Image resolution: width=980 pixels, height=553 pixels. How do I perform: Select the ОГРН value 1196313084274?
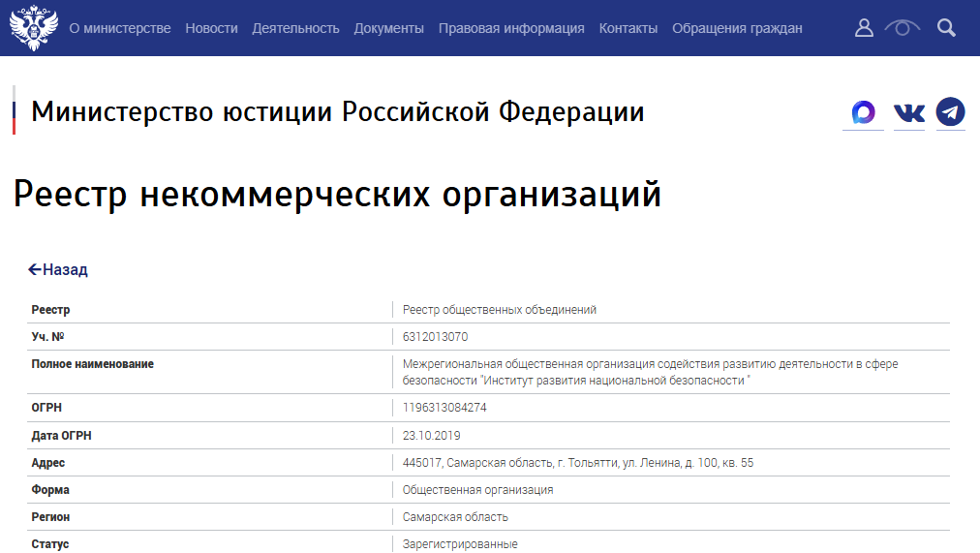(x=444, y=408)
